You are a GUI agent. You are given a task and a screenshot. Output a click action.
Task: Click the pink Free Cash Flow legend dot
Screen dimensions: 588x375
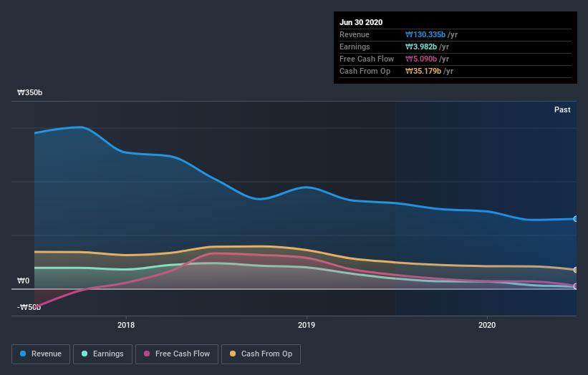pyautogui.click(x=147, y=354)
